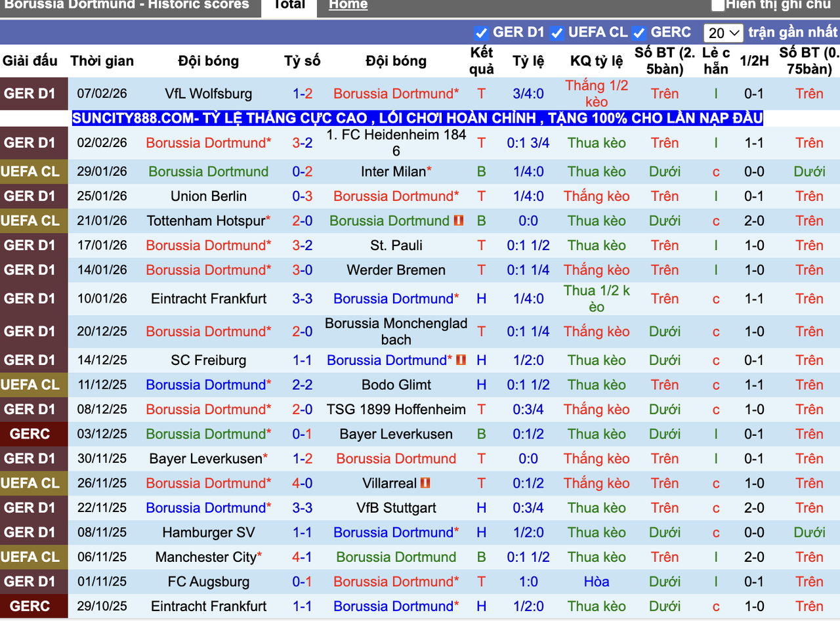Switch to the Total tab
This screenshot has height=621, width=840.
[x=289, y=5]
